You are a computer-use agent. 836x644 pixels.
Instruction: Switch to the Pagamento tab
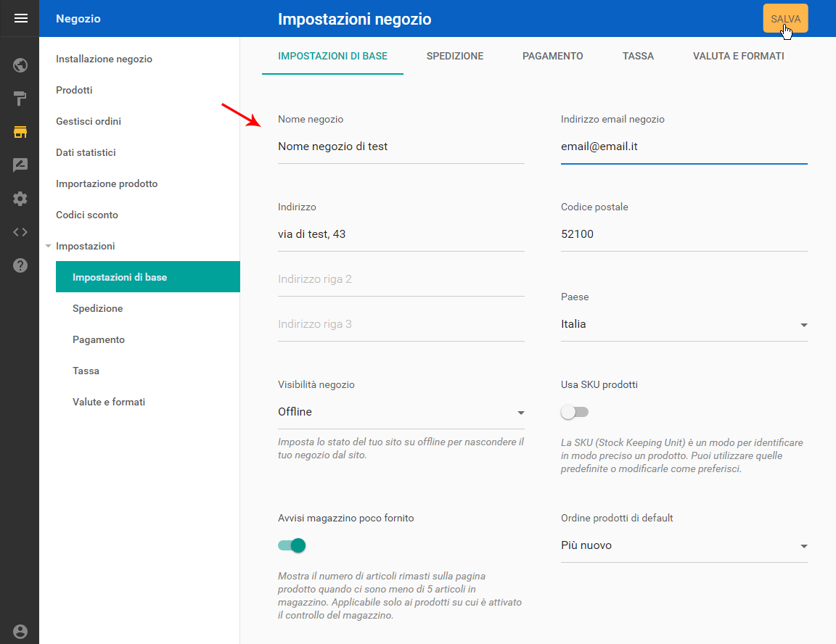(552, 56)
